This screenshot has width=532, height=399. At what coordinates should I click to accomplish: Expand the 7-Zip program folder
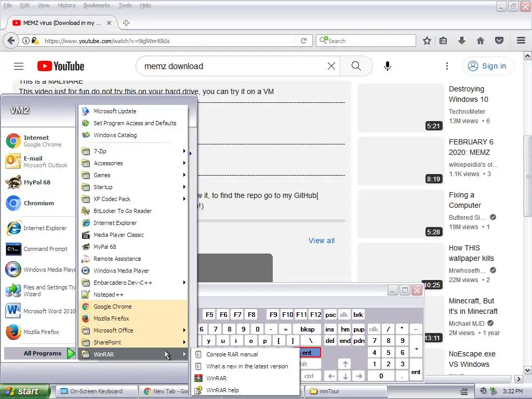coord(134,151)
